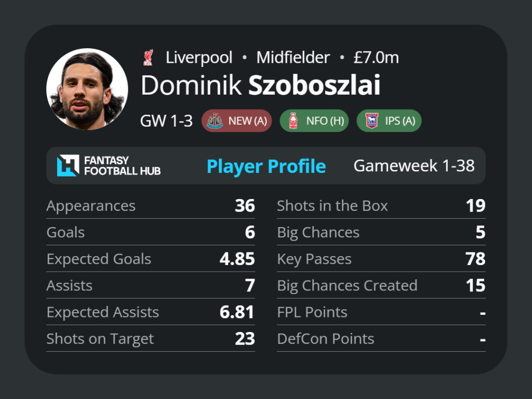Click the Liverpool club crest icon
This screenshot has width=532, height=399.
(148, 57)
